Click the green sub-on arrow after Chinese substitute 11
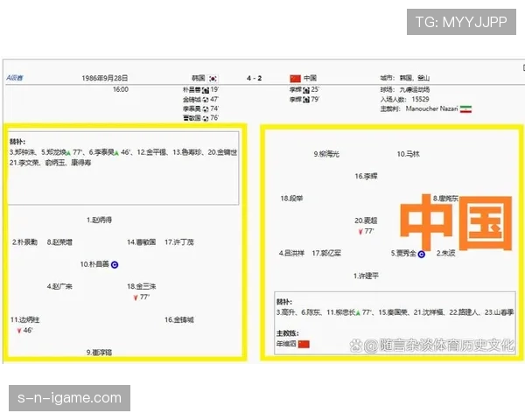The height and width of the screenshot is (420, 525). coord(358,313)
